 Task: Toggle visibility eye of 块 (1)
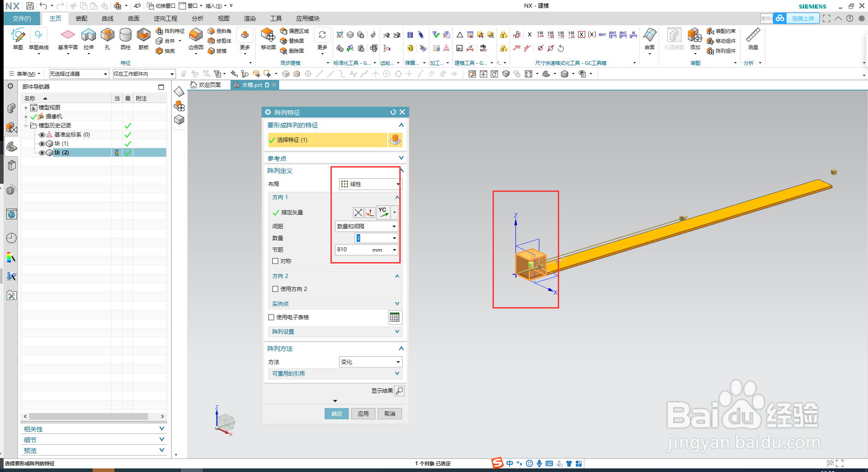(x=42, y=144)
